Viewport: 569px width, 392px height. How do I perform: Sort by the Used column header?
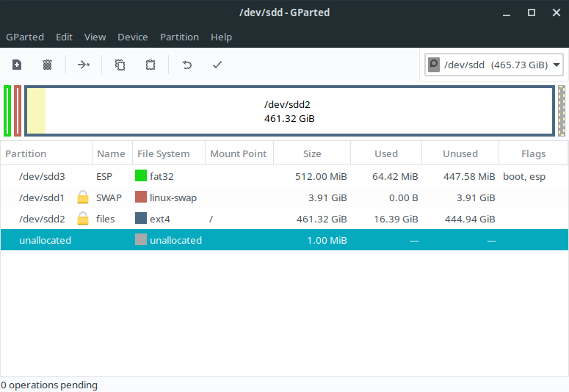click(x=386, y=153)
